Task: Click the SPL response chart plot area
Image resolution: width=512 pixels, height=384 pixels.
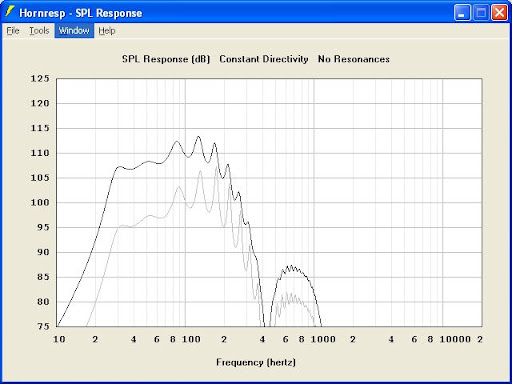Action: pyautogui.click(x=269, y=202)
